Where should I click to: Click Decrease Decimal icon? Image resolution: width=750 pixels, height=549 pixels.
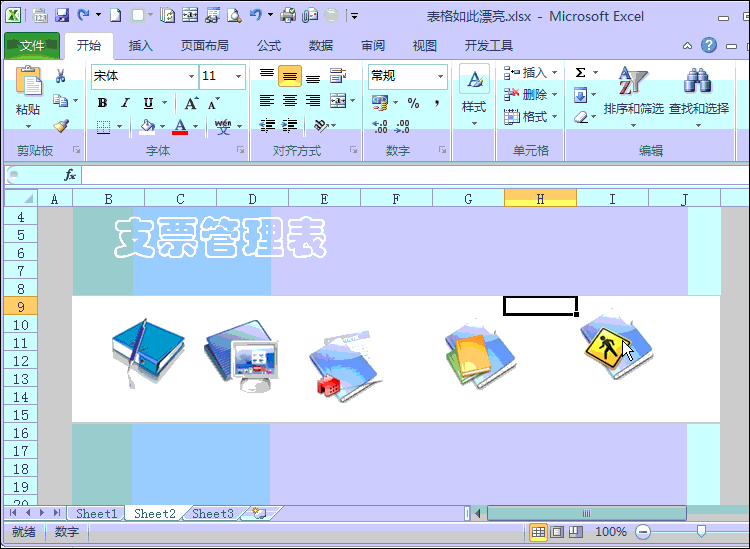point(402,126)
